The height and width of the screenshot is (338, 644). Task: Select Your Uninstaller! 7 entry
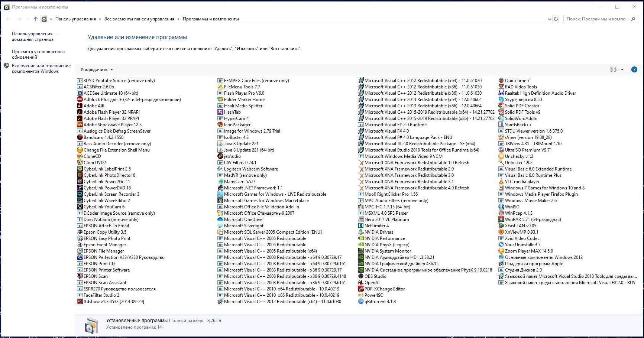[x=519, y=245]
